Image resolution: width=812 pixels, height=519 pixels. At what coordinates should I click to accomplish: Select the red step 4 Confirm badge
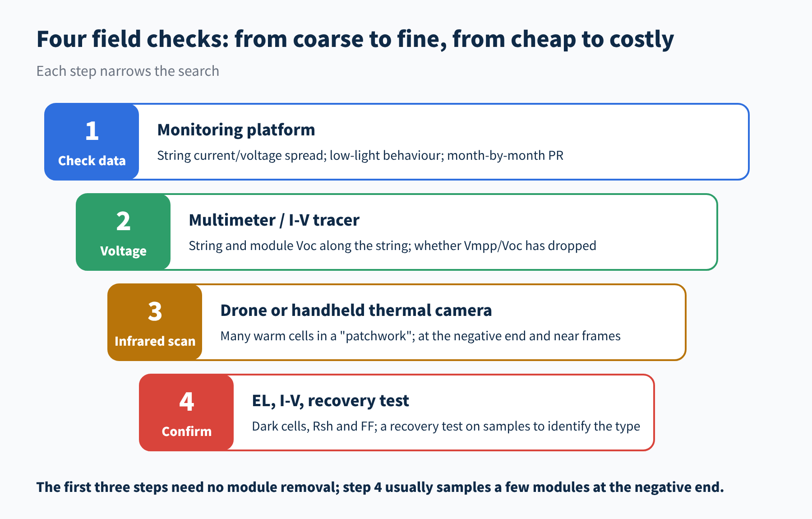[186, 412]
